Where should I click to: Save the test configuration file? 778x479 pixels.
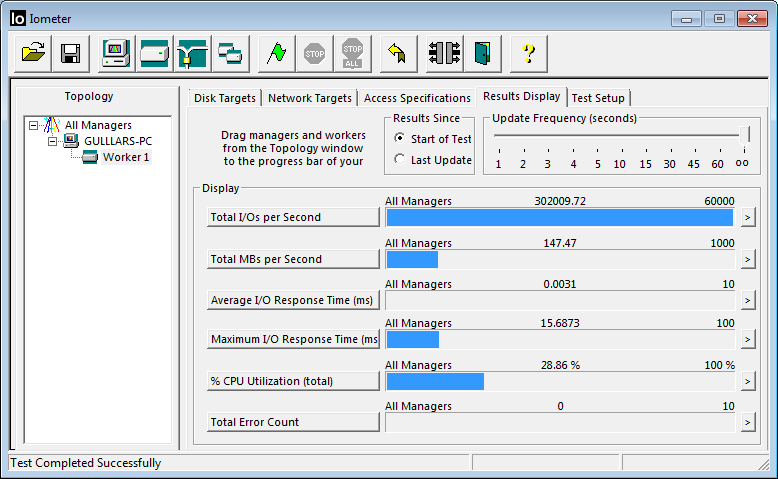point(70,54)
